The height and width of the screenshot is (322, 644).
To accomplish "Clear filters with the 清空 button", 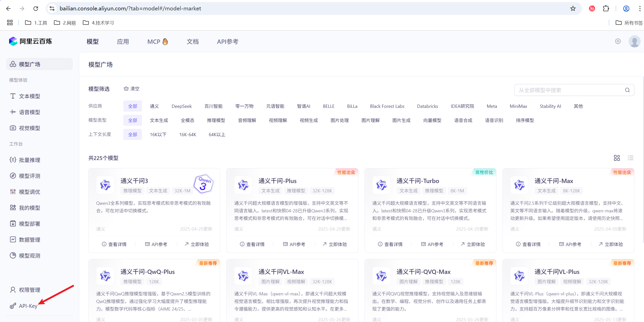I will pos(132,89).
